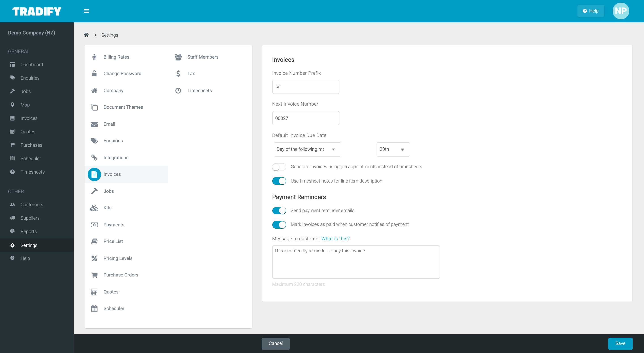Image resolution: width=644 pixels, height=353 pixels.
Task: Enable generating invoices using job appointments toggle
Action: pyautogui.click(x=279, y=167)
